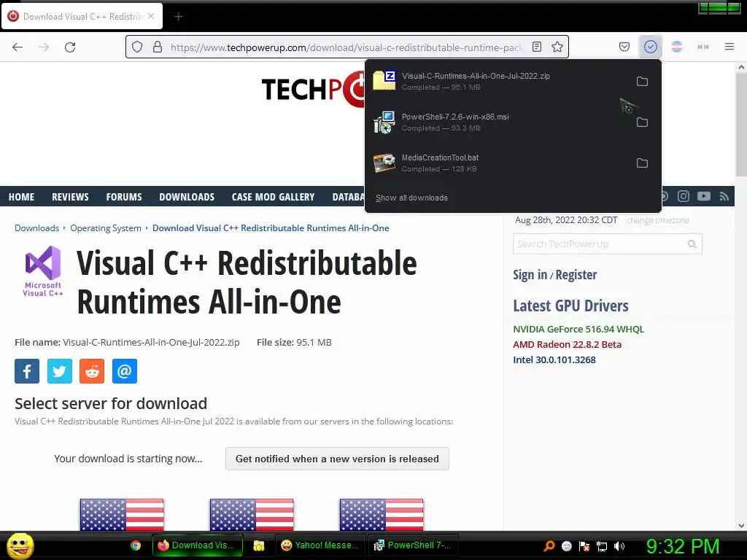Click the scrollbar down arrow
This screenshot has width=747, height=560.
click(x=741, y=526)
